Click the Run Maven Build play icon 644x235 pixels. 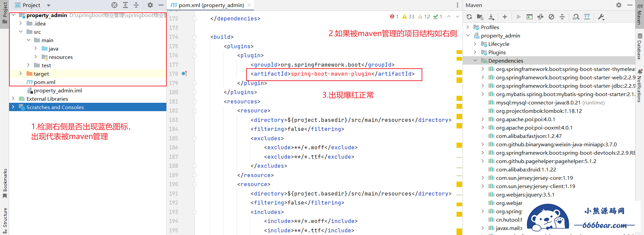click(x=519, y=17)
